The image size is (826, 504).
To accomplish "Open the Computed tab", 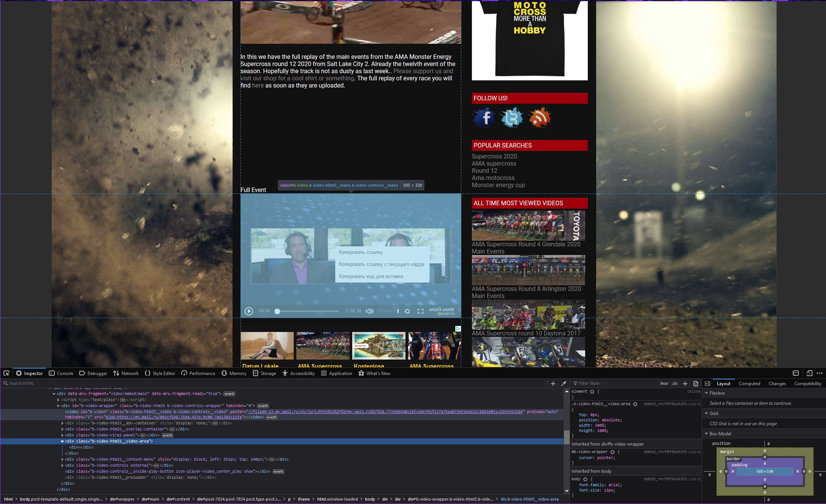I will 749,384.
